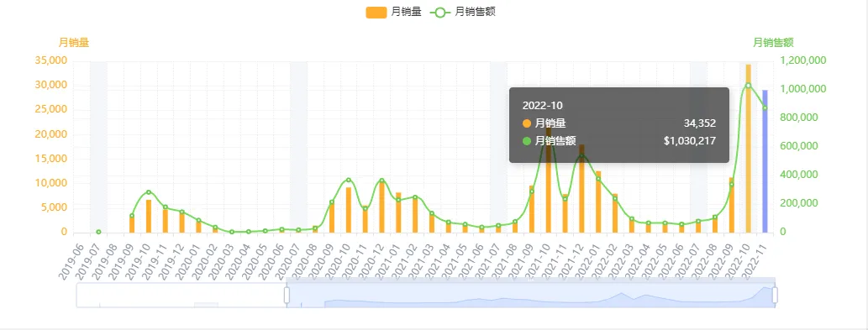Click the 2022-10 tooltip title
Screen dimensions: 868x330
pos(543,106)
